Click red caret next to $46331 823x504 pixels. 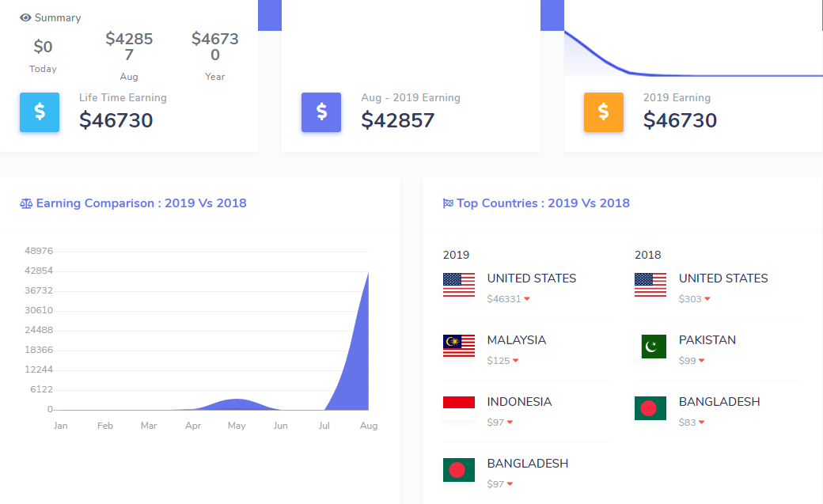(527, 299)
